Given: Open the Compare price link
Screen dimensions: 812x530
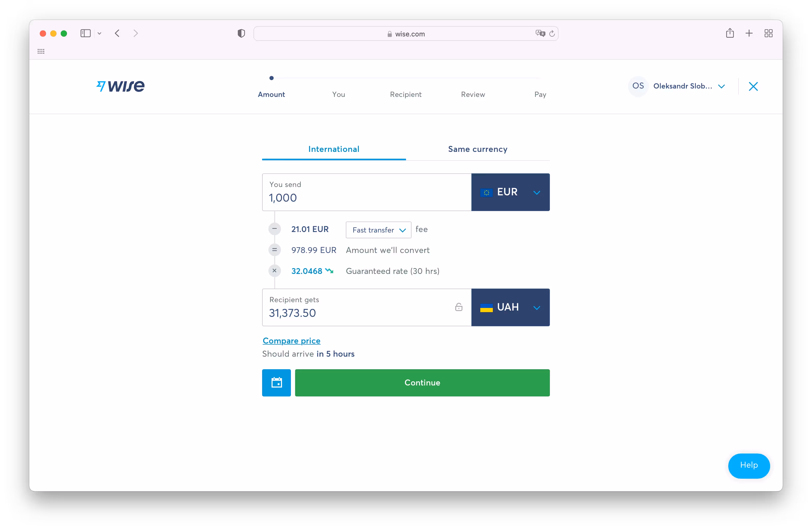Looking at the screenshot, I should (x=291, y=340).
